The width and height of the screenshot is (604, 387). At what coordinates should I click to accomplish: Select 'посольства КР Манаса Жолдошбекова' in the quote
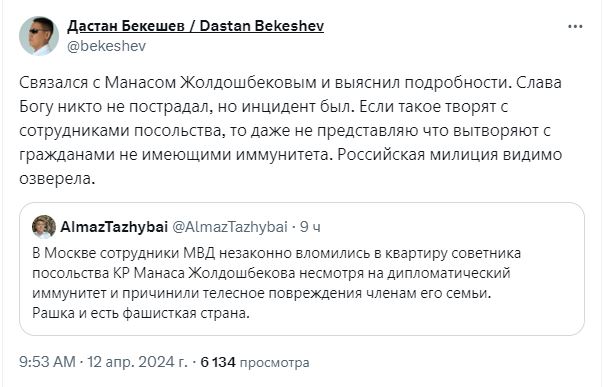(x=164, y=273)
